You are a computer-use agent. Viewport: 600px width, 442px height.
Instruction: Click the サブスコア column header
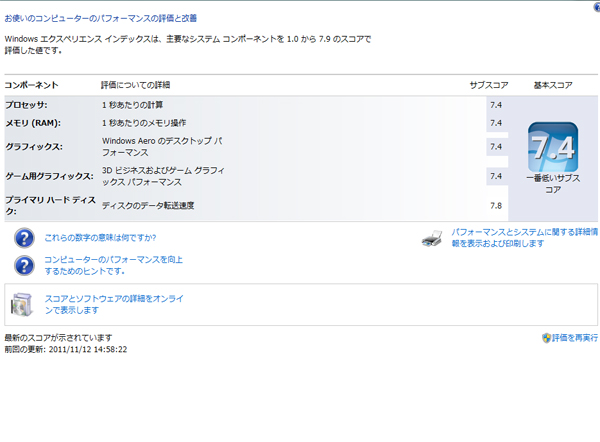tap(489, 85)
